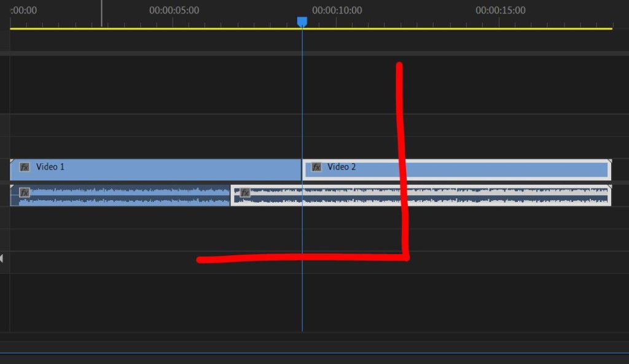This screenshot has width=629, height=364.
Task: Click the small left-pointing triangle at the panel edge
Action: tap(2, 258)
